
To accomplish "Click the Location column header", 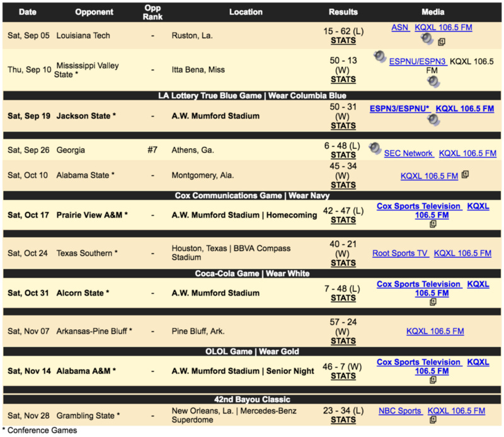I will 246,12.
